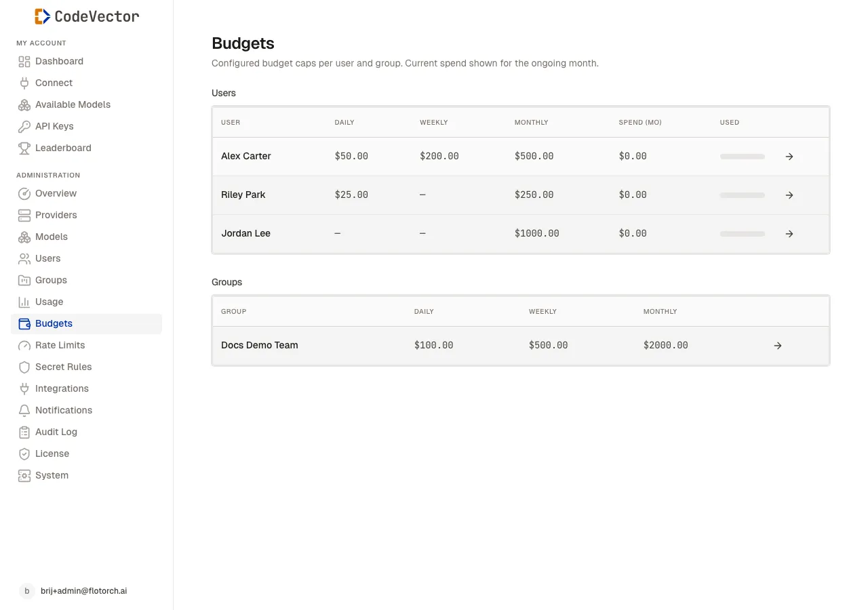
Task: Click Riley Park's $25.00 daily budget
Action: point(351,195)
